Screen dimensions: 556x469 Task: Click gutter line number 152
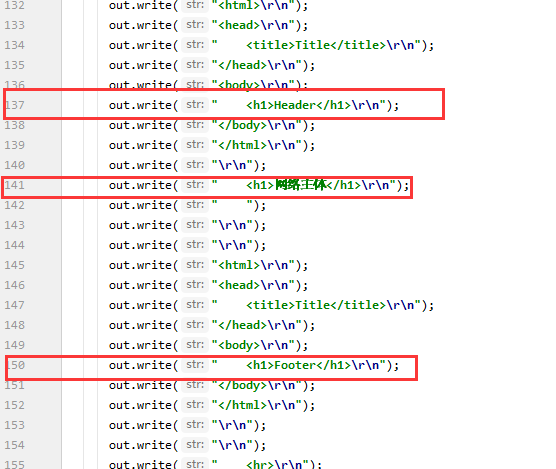[x=15, y=405]
